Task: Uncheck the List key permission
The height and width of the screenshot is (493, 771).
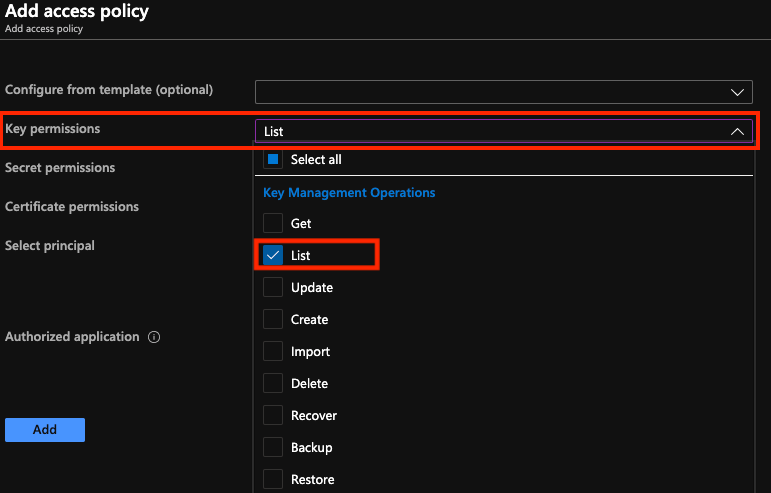Action: coord(273,256)
